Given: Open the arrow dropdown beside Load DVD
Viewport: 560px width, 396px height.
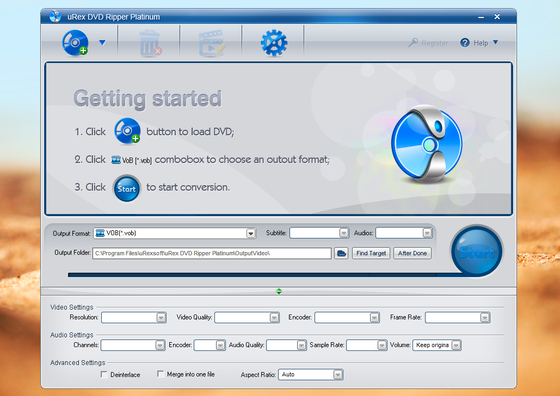Looking at the screenshot, I should pyautogui.click(x=102, y=43).
